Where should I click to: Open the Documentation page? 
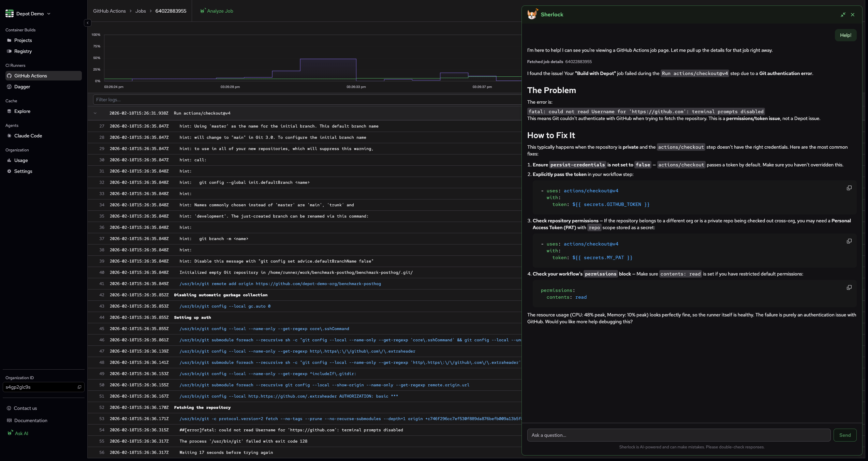tap(31, 420)
